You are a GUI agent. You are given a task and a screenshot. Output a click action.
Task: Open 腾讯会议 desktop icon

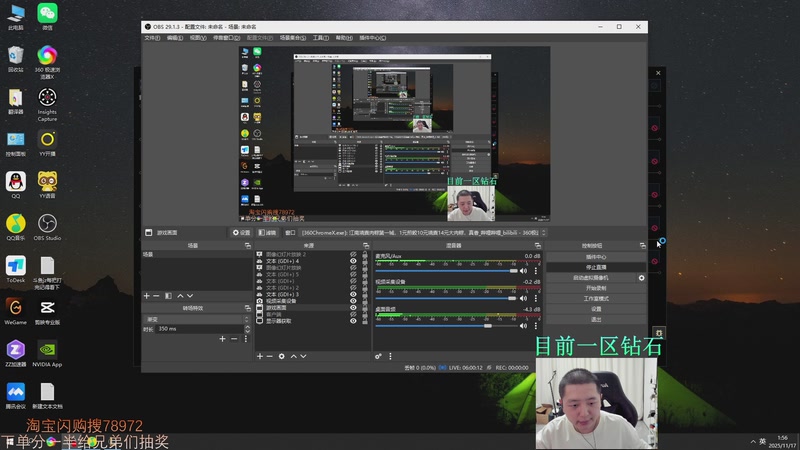(16, 396)
